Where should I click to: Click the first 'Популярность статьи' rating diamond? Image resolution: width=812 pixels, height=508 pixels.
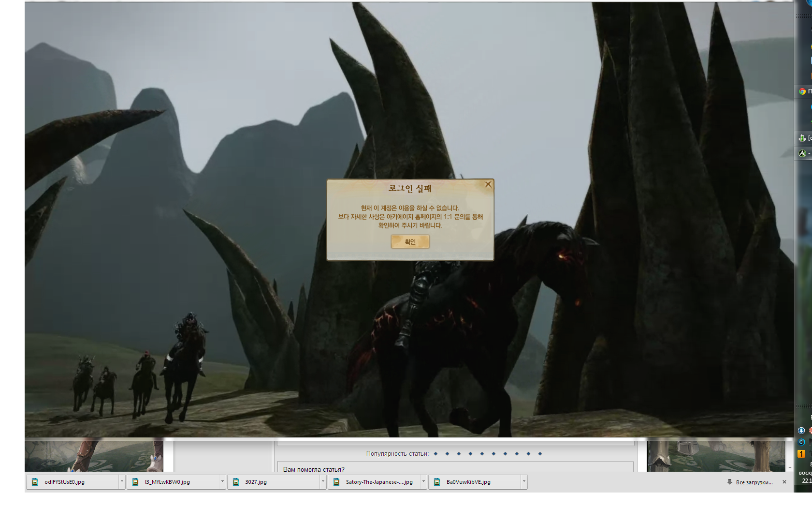435,454
